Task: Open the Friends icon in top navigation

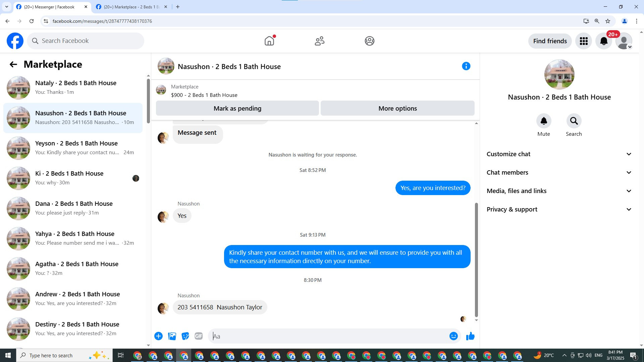Action: coord(320,41)
